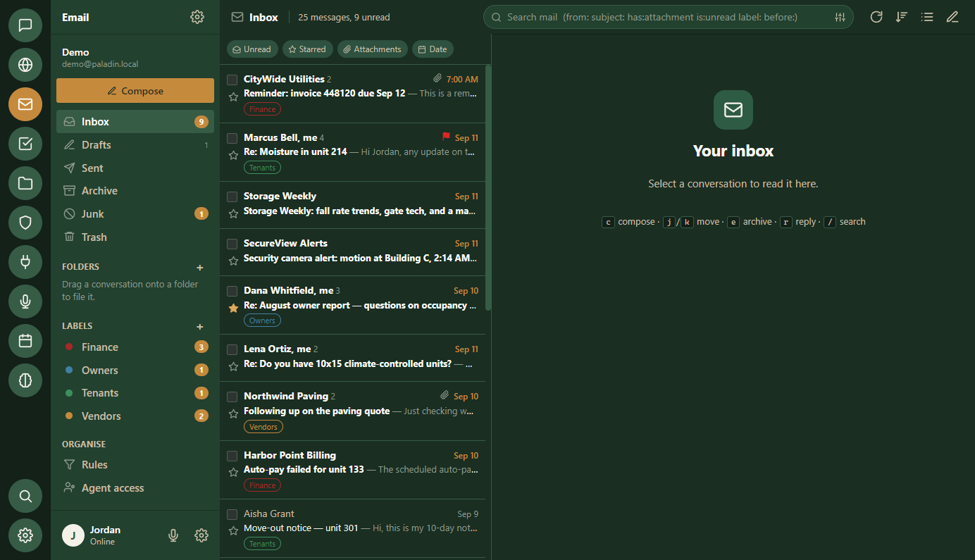975x560 pixels.
Task: Click the orange Compose button
Action: coord(135,91)
